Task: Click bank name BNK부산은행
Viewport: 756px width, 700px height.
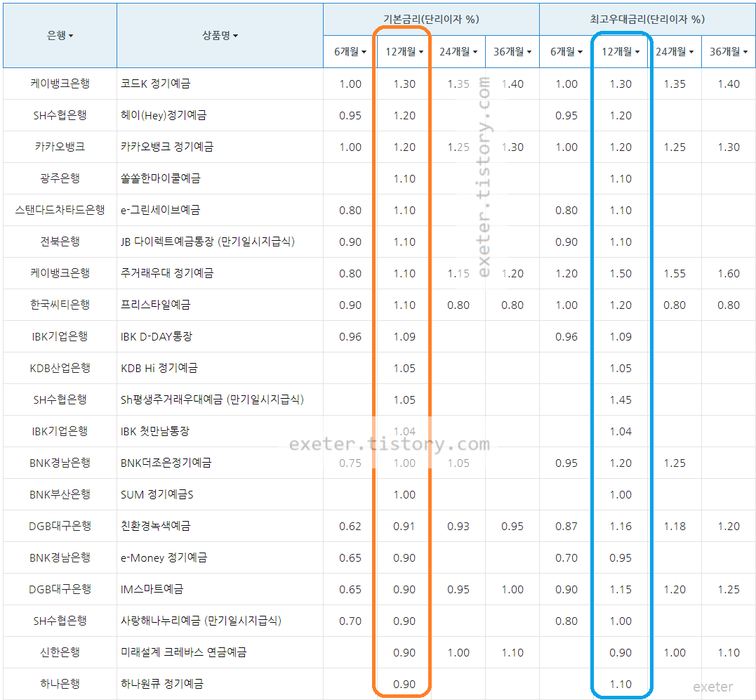Action: [x=60, y=494]
